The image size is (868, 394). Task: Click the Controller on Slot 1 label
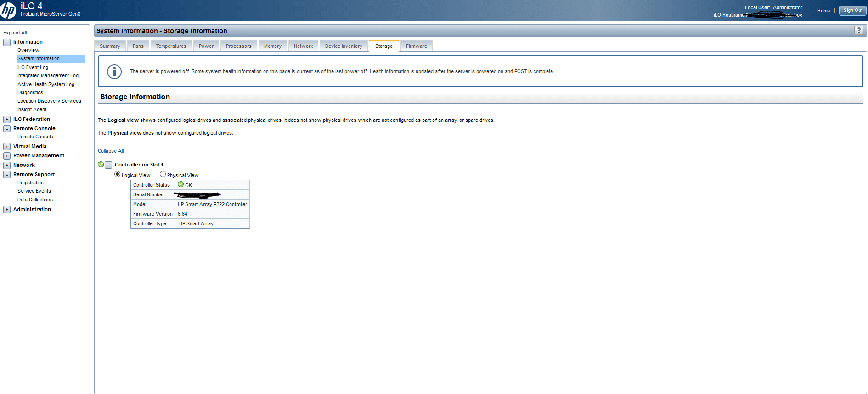click(x=139, y=165)
